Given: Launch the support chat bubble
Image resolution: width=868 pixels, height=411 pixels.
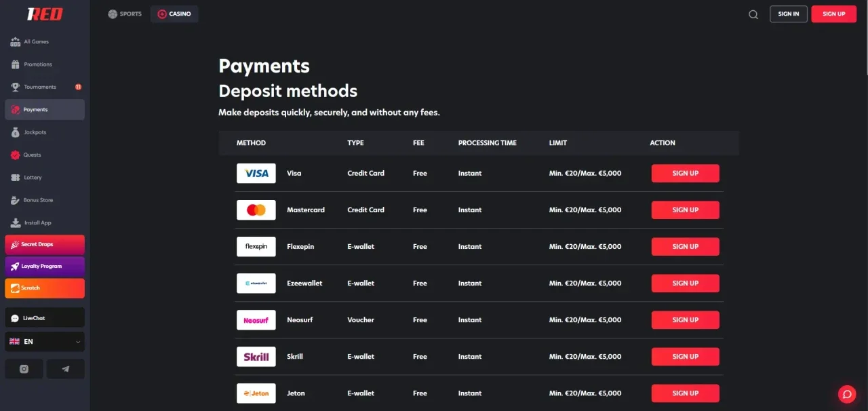Looking at the screenshot, I should point(846,394).
